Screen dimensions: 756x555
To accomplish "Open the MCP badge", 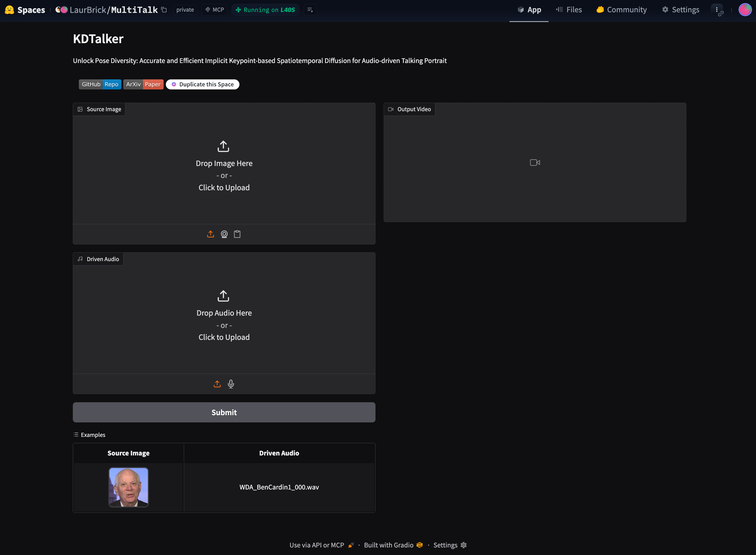I will tap(215, 10).
